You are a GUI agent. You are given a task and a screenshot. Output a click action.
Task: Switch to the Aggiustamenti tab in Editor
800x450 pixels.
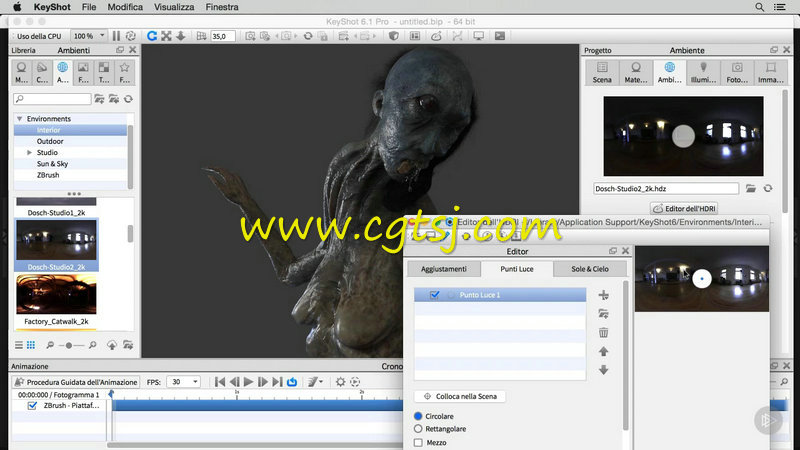click(x=444, y=269)
